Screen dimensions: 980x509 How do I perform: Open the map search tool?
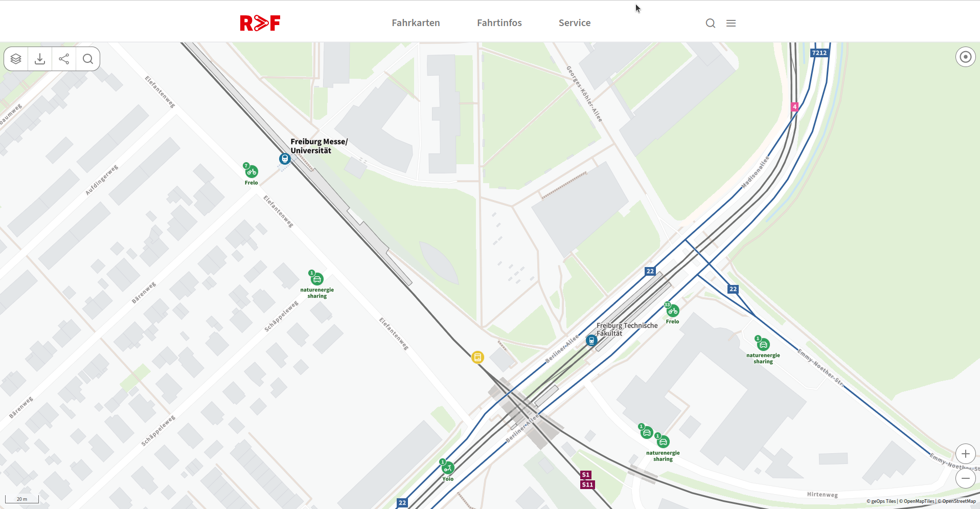tap(88, 59)
